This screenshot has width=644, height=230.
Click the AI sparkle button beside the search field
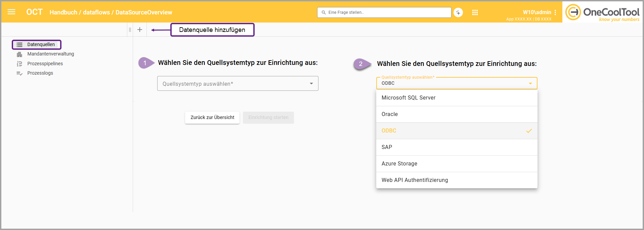[x=458, y=12]
